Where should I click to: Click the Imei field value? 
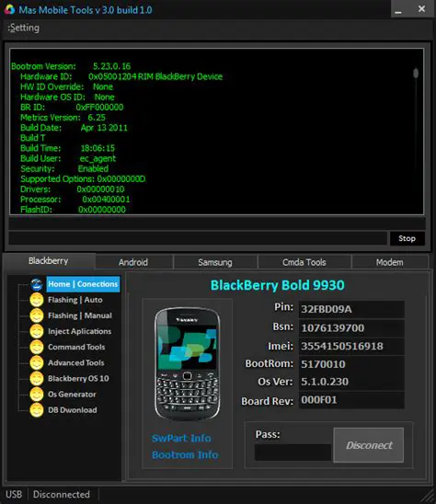(x=351, y=346)
